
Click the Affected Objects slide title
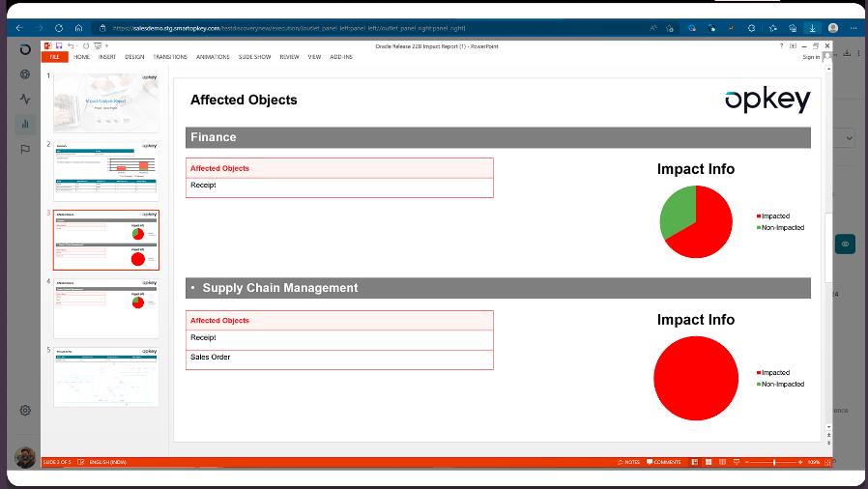point(244,100)
